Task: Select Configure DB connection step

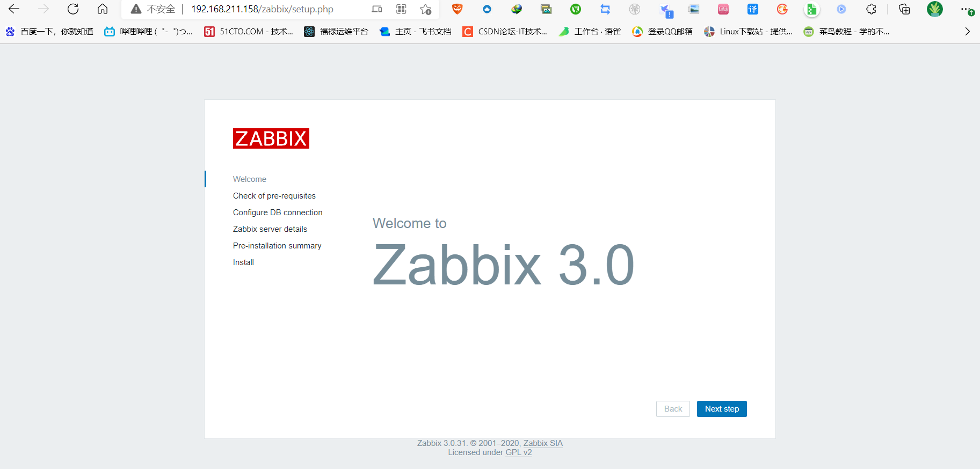Action: [x=278, y=212]
